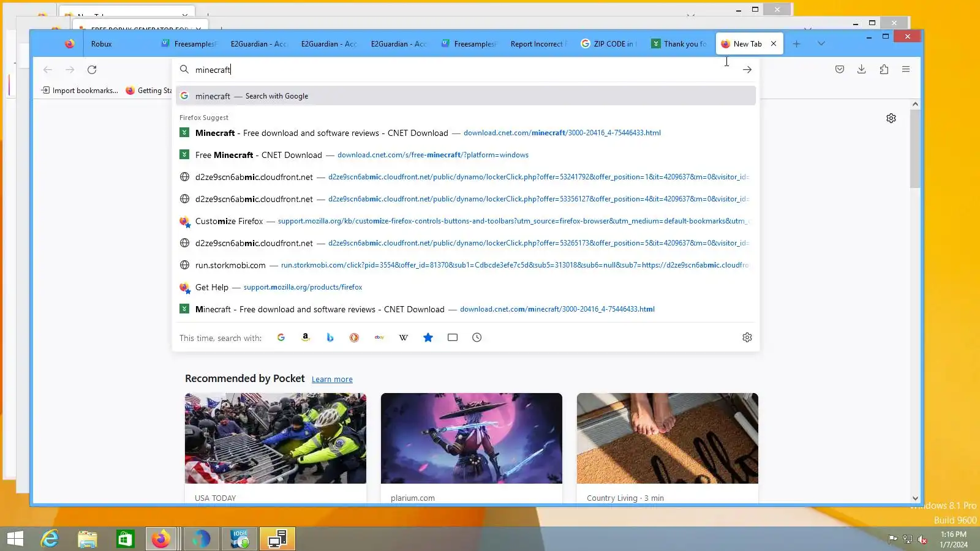Open cloudfront suggestion with offer=53265173
980x551 pixels.
pos(466,243)
